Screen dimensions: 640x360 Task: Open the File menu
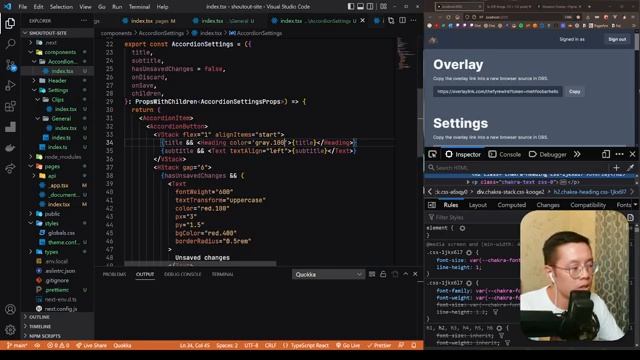[x=23, y=7]
